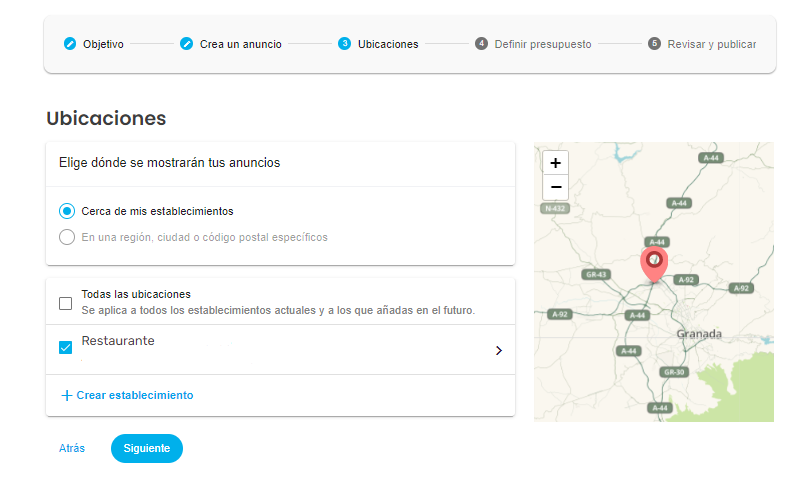
Task: Click the red location pin on map
Action: tap(652, 262)
